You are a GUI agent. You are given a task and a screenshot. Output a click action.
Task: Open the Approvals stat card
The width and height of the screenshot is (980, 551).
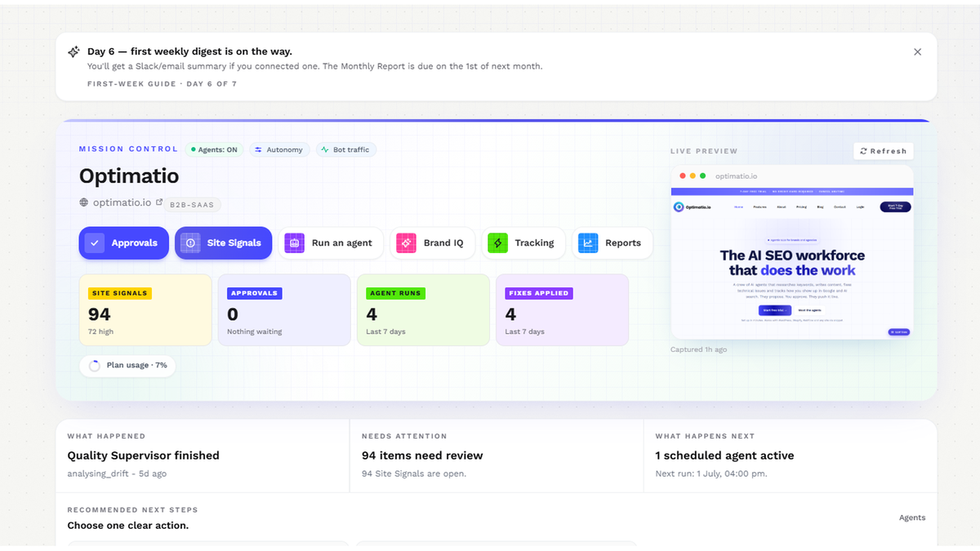[x=284, y=310]
